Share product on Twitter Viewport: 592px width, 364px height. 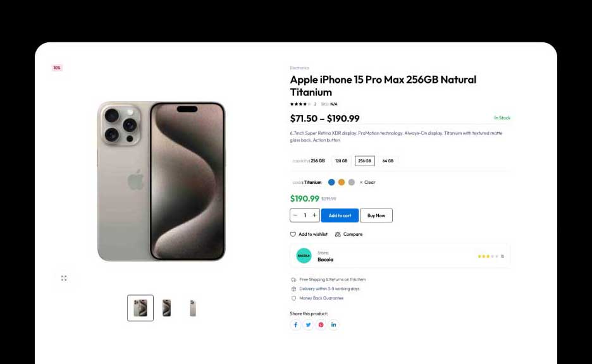tap(308, 325)
